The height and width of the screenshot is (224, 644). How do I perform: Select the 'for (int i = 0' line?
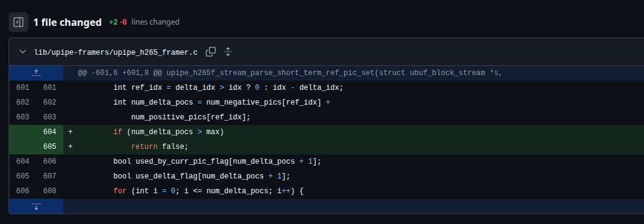(x=208, y=191)
